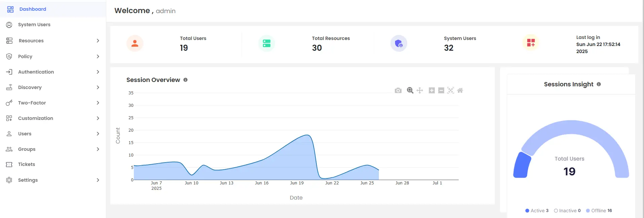The image size is (644, 218).
Task: Select the Policy label in the sidebar
Action: coord(25,56)
